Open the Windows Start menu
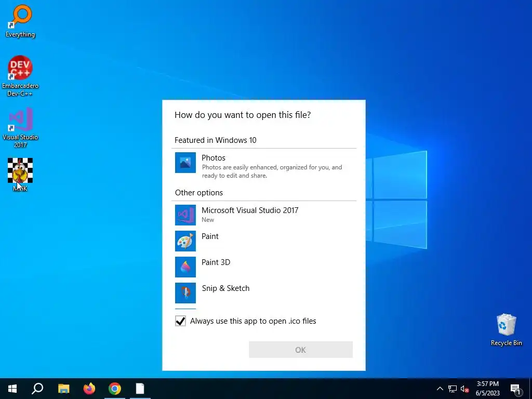This screenshot has height=399, width=532. (x=12, y=389)
